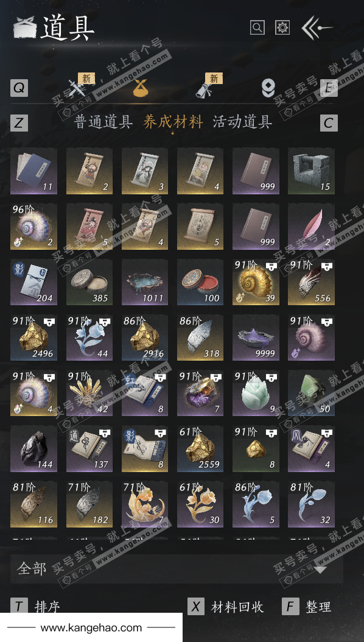Click the back arrow icon at top right
Viewport: 364px width, 642px height.
click(x=317, y=28)
